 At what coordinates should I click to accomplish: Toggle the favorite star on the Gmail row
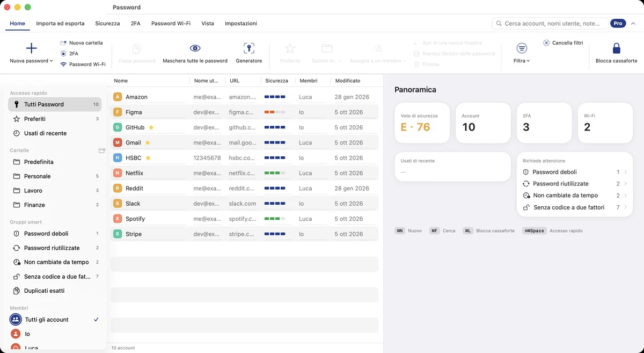click(148, 143)
